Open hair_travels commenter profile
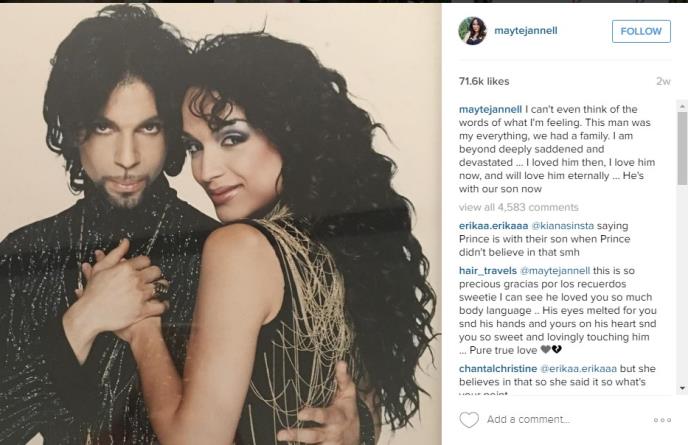This screenshot has width=688, height=445. click(x=487, y=270)
